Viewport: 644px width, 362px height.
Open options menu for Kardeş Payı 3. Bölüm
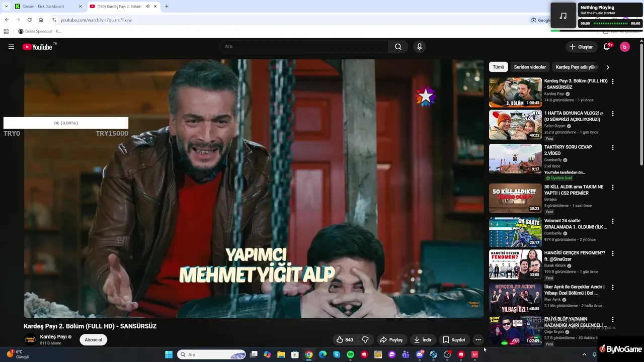point(612,81)
